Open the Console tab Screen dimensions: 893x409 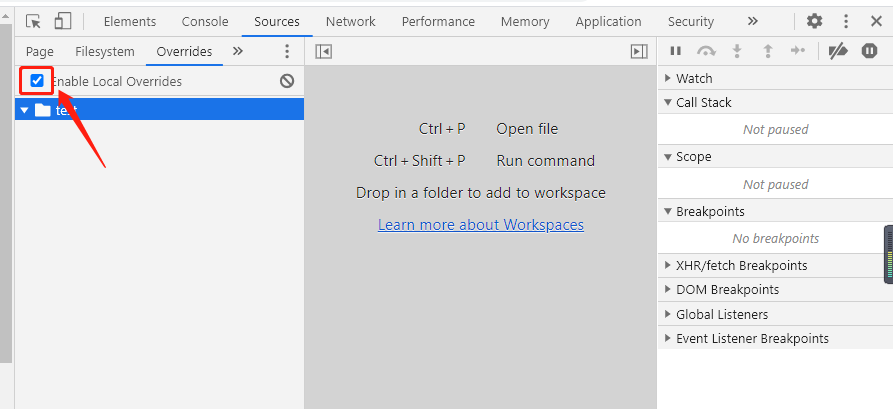205,21
